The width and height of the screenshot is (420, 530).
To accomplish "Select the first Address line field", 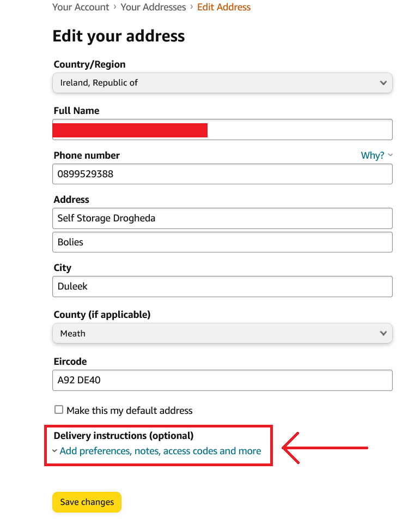I will [222, 218].
